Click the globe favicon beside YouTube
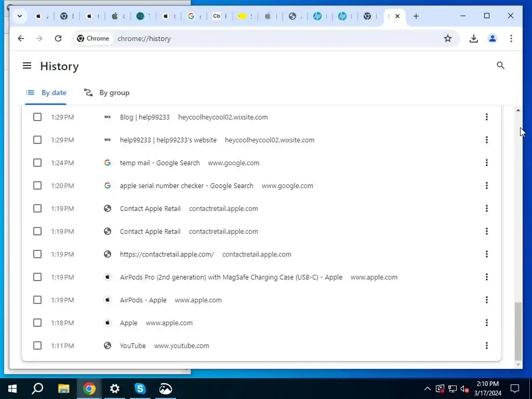532x399 pixels. (108, 345)
